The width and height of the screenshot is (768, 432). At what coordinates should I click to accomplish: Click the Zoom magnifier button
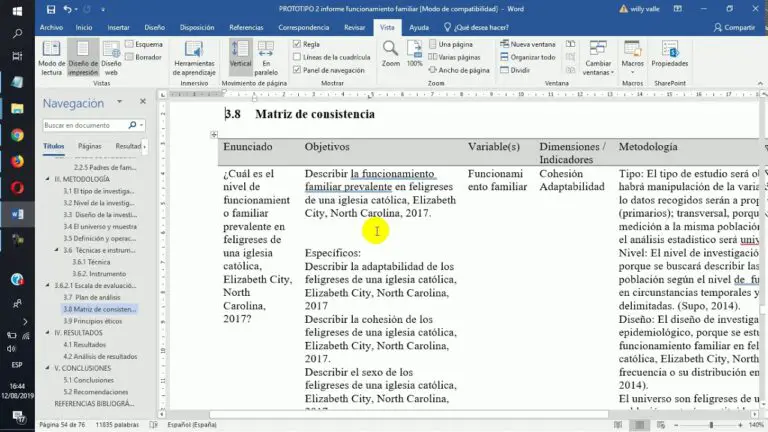coord(387,52)
